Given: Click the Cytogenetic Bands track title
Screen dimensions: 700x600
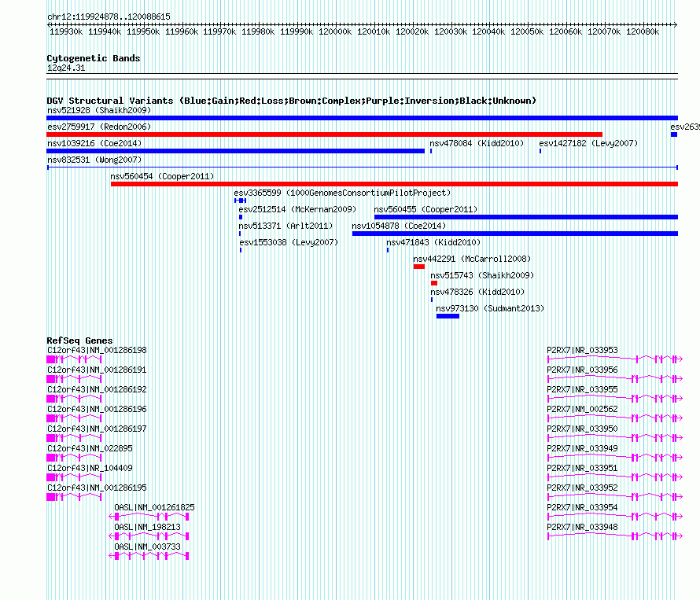Looking at the screenshot, I should click(94, 58).
